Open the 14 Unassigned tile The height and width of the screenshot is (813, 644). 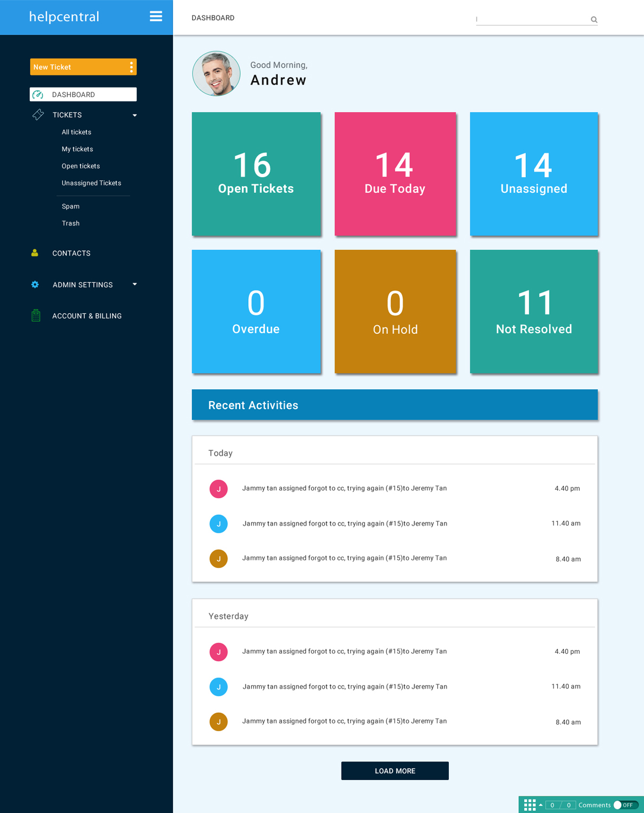(x=534, y=174)
